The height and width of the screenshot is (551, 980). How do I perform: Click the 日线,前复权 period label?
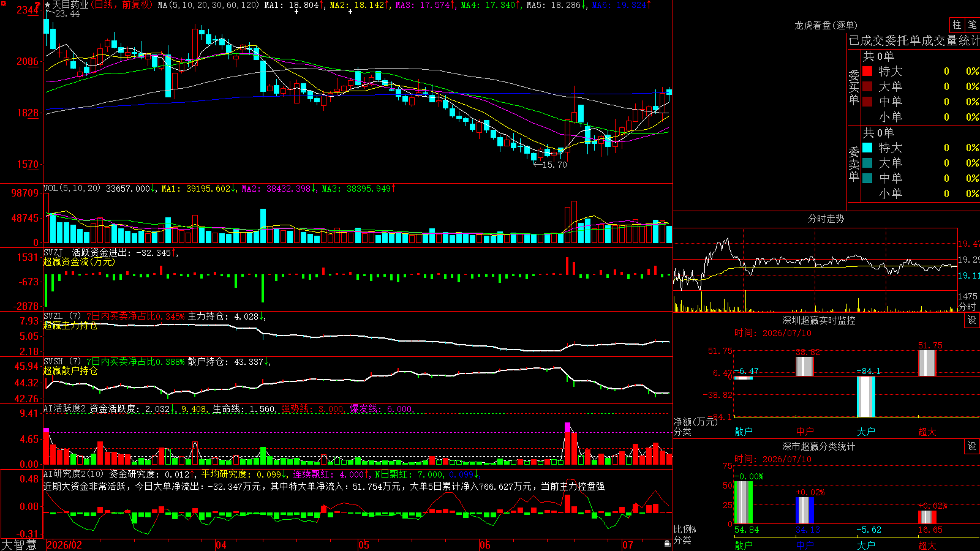[123, 5]
